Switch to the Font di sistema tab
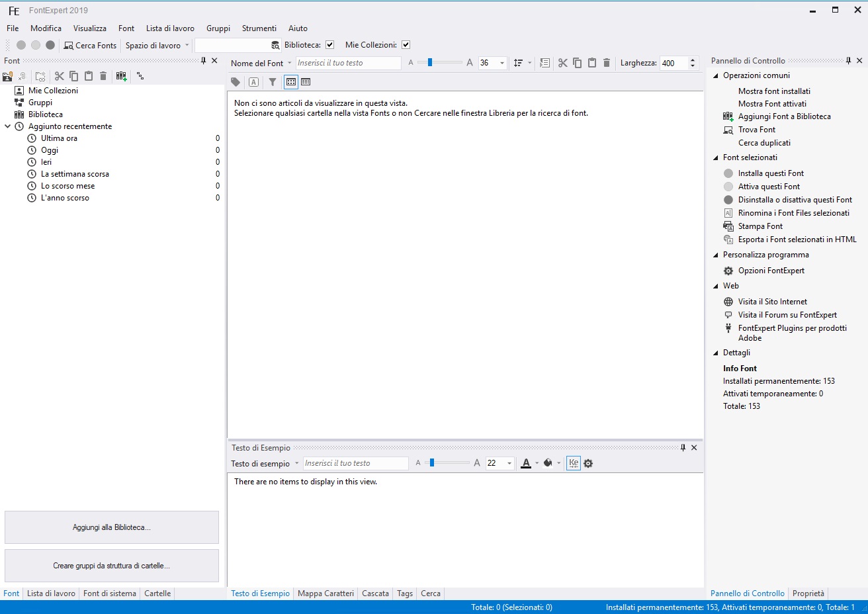Viewport: 868px width, 614px height. click(110, 593)
